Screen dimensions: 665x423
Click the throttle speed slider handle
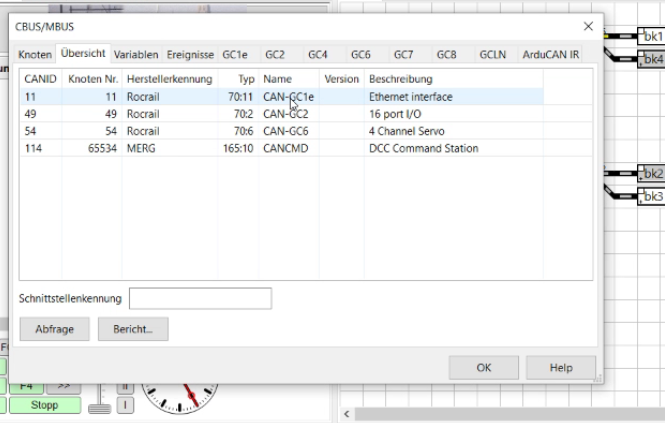[99, 406]
